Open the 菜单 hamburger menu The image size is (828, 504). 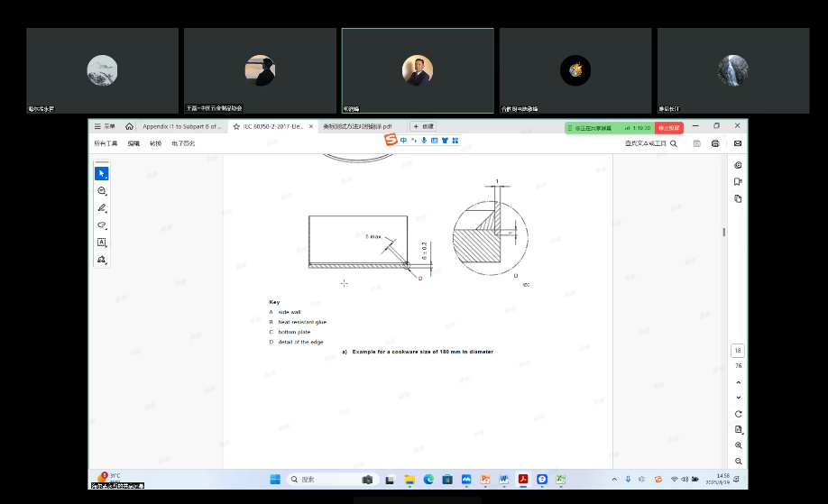tap(105, 127)
